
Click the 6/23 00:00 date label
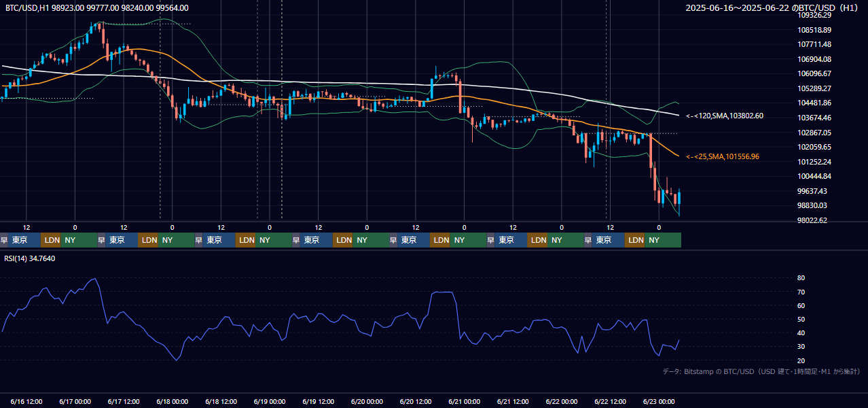click(x=659, y=401)
